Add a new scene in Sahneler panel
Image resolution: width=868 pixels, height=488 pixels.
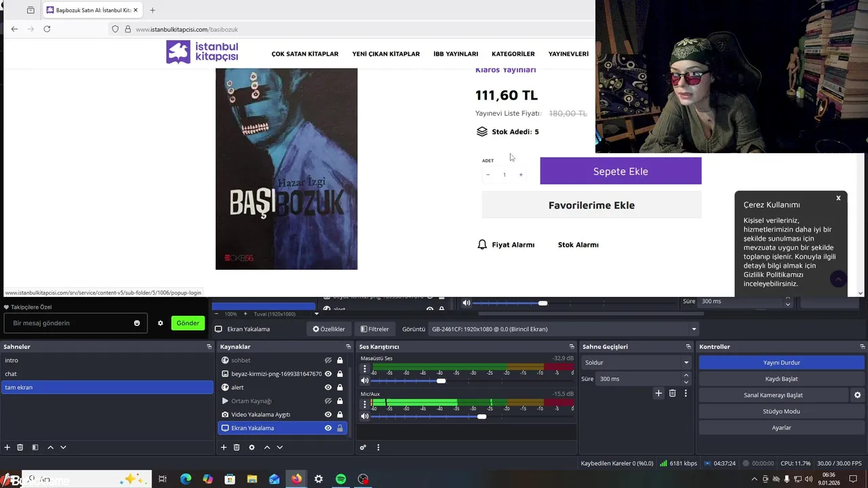[x=7, y=447]
